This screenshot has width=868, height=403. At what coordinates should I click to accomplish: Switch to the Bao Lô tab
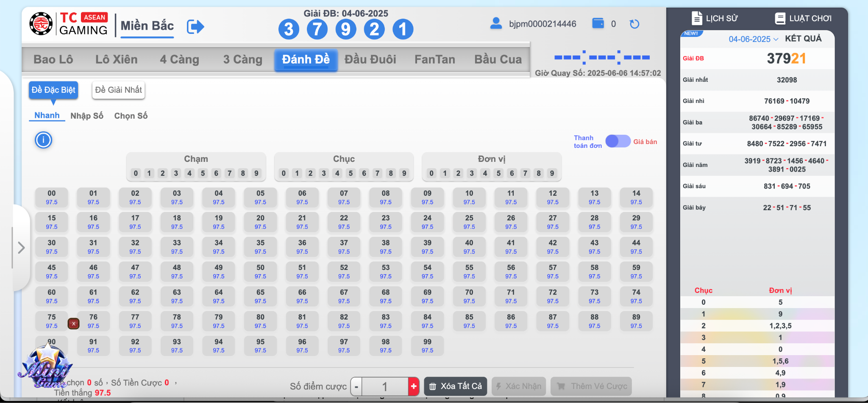(53, 59)
